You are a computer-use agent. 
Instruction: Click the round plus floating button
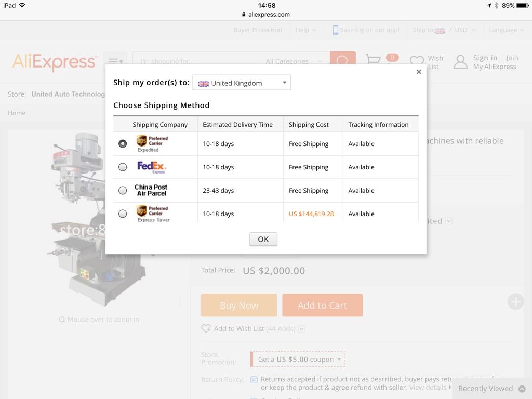516,301
